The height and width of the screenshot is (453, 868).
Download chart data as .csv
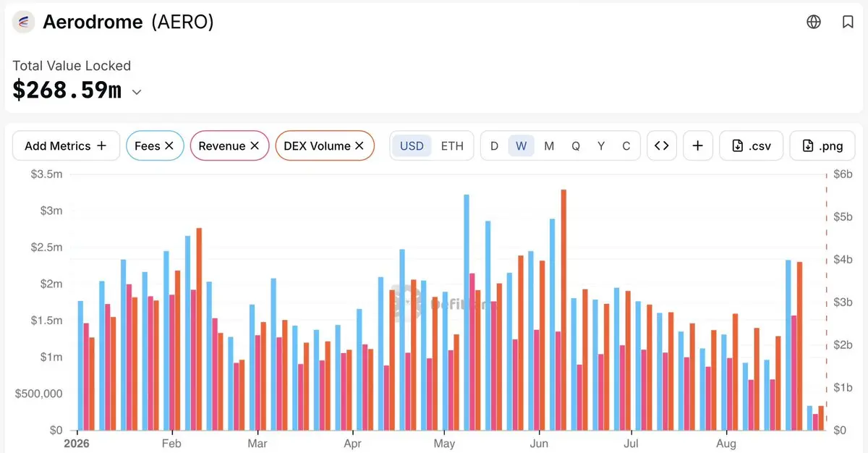click(x=752, y=145)
